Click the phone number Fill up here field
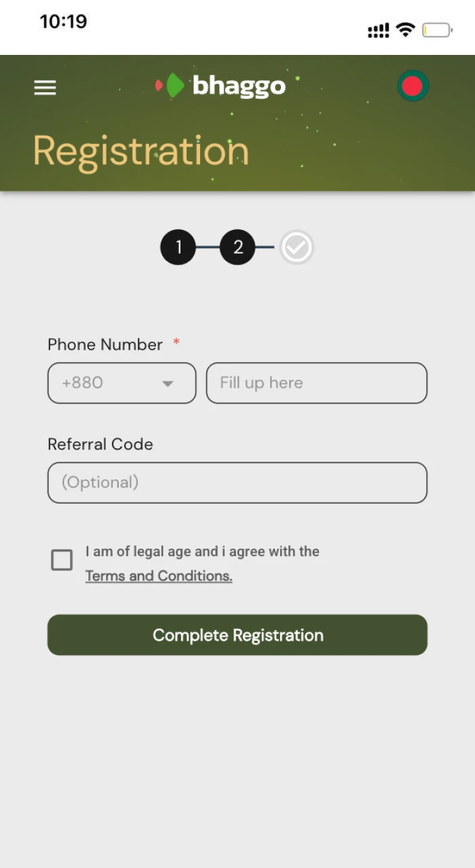The height and width of the screenshot is (868, 475). (x=316, y=382)
